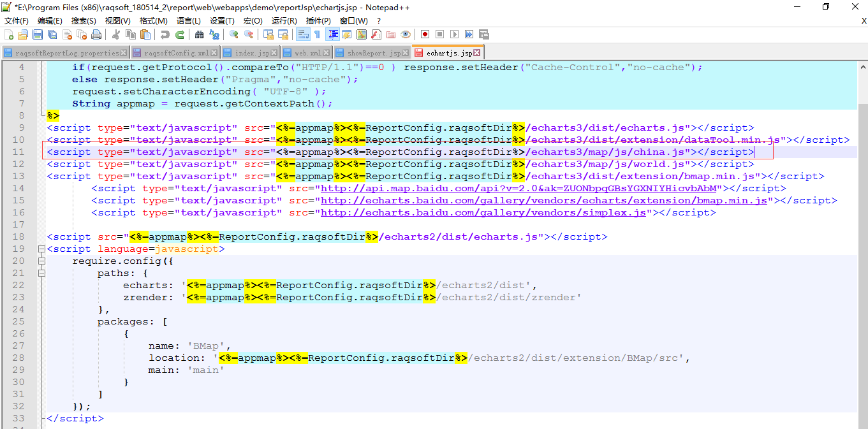Screen dimensions: 868x429
Task: Toggle the indent guide toolbar button
Action: (x=332, y=34)
